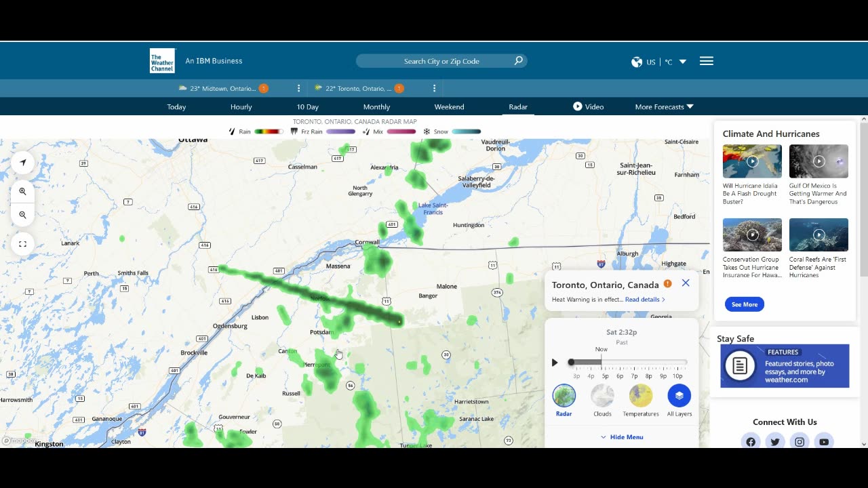Viewport: 868px width, 488px height.
Task: Click the See More button
Action: pos(745,304)
